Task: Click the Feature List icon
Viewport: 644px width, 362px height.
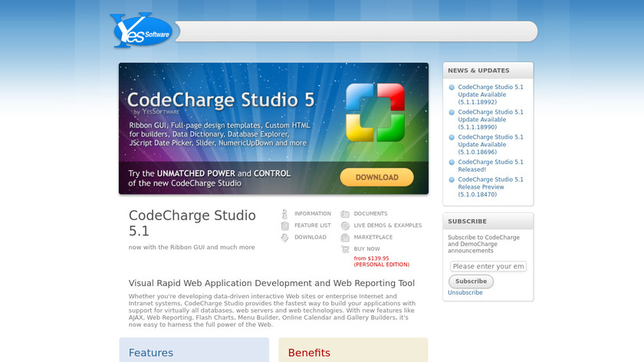Action: pos(284,225)
